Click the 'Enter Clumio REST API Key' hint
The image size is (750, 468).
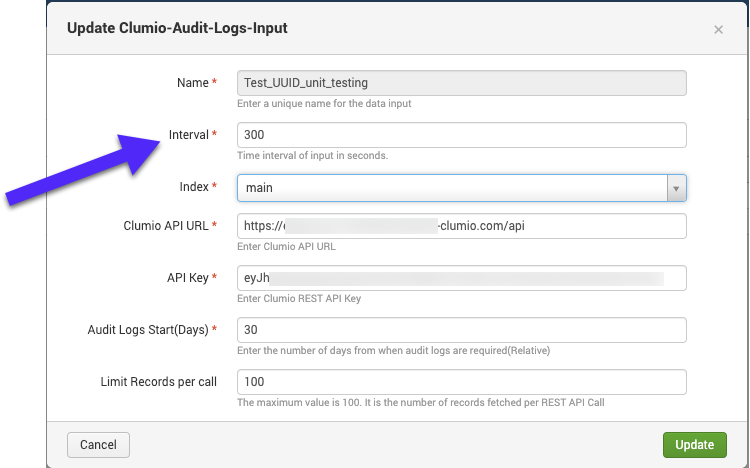pyautogui.click(x=299, y=299)
